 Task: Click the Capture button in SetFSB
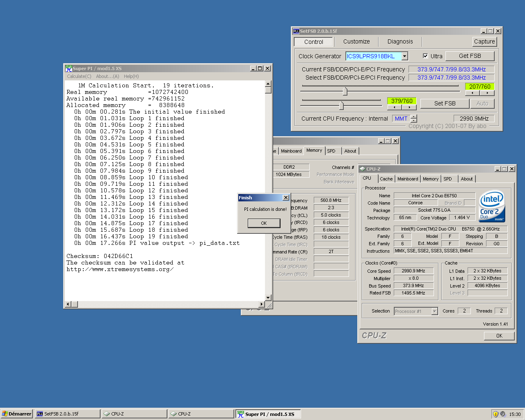tap(484, 41)
